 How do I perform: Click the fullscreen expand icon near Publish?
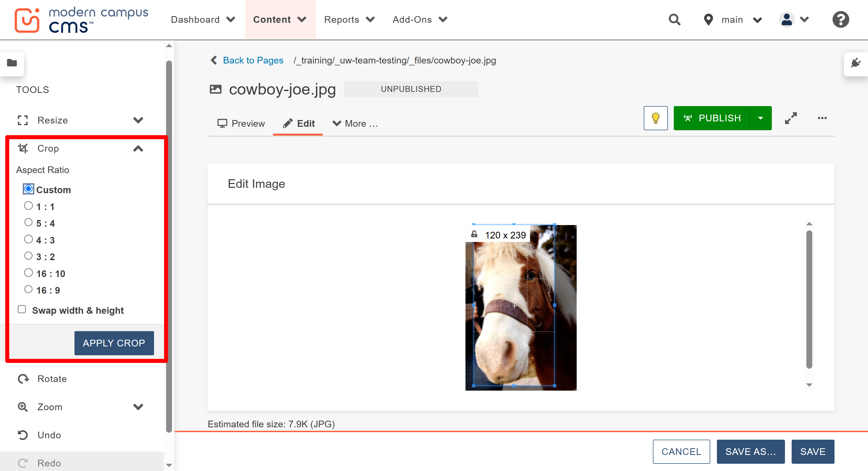(x=791, y=118)
